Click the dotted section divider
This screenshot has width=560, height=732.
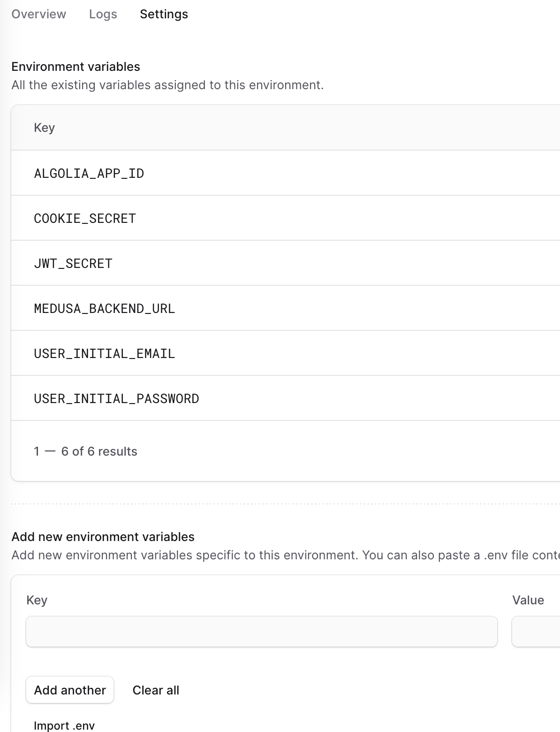[x=280, y=503]
